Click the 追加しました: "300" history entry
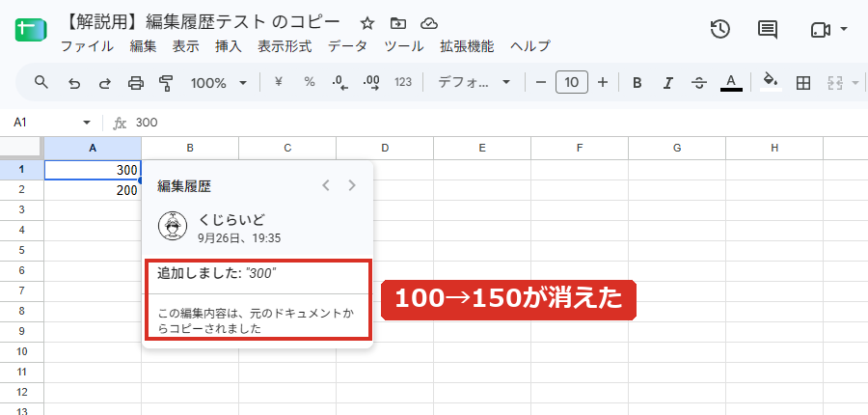The height and width of the screenshot is (415, 868). (217, 273)
